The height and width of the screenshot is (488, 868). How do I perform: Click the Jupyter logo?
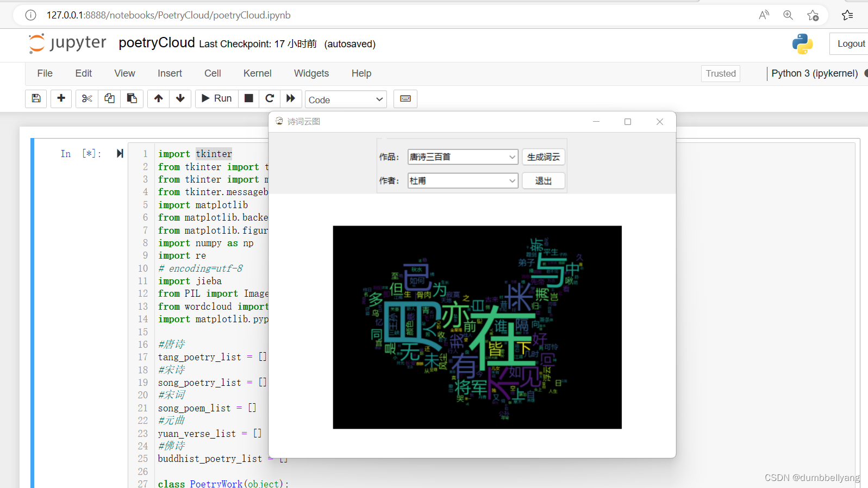[x=67, y=43]
